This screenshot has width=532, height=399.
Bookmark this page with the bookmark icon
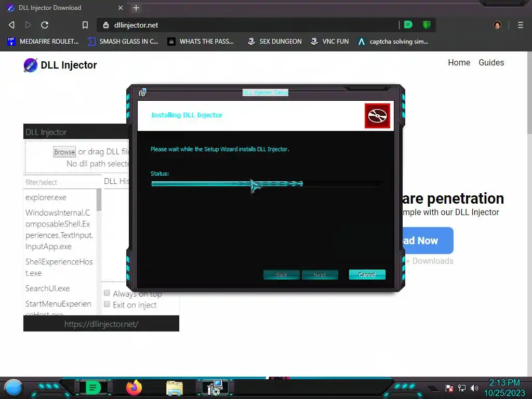[85, 25]
